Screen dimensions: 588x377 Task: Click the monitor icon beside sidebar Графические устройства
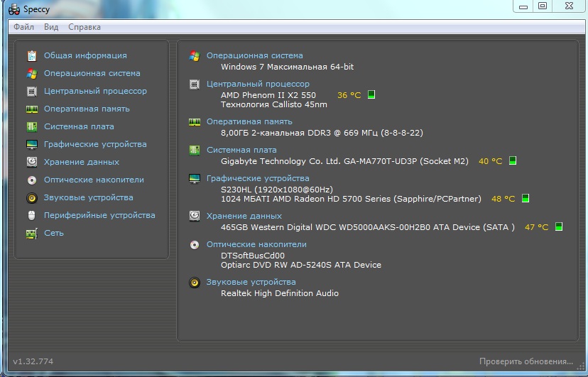pyautogui.click(x=32, y=145)
